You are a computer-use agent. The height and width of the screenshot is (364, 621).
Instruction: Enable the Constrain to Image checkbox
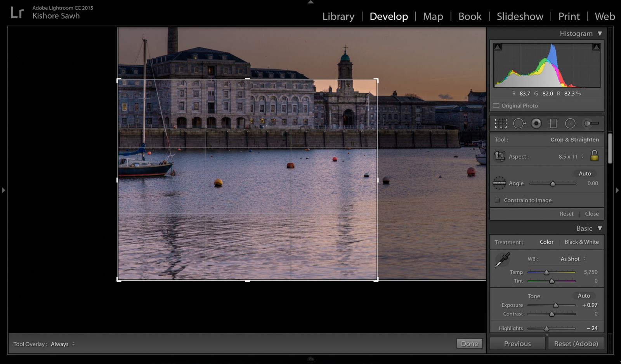(x=497, y=200)
